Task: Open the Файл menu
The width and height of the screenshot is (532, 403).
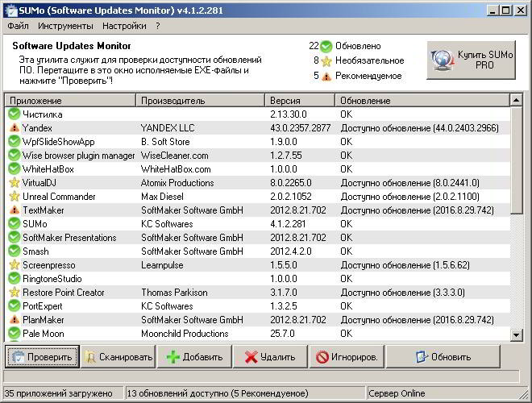Action: pos(18,26)
